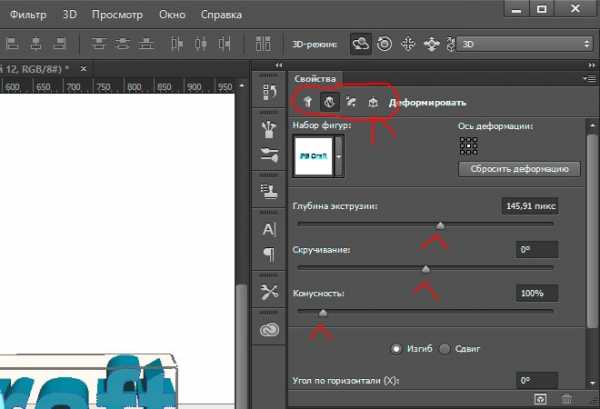Click the Сбросить деформацию button

[x=518, y=169]
